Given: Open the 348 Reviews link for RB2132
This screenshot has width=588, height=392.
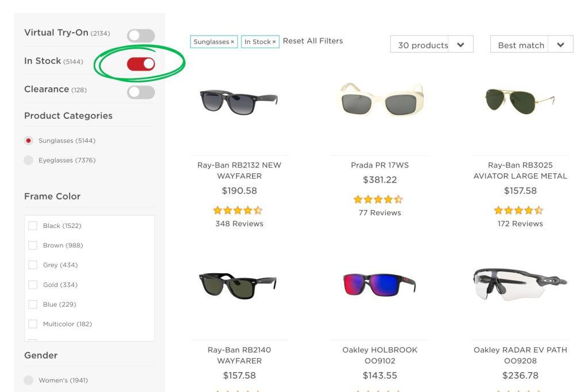Looking at the screenshot, I should click(x=239, y=224).
